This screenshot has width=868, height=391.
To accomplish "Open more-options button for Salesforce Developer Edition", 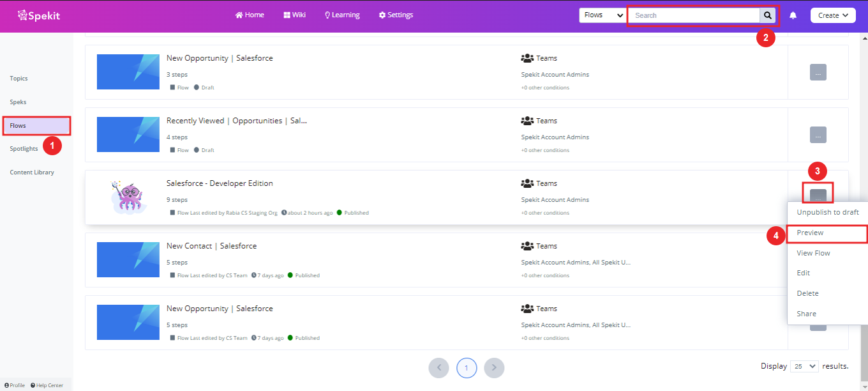I will click(x=818, y=197).
